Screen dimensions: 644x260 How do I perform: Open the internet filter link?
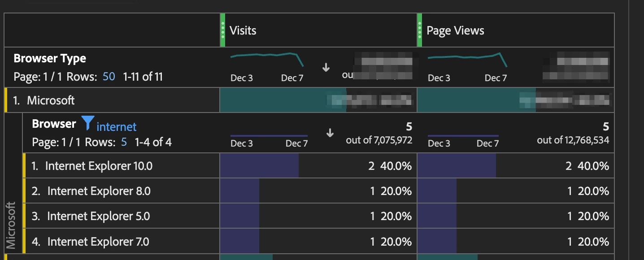tap(117, 127)
